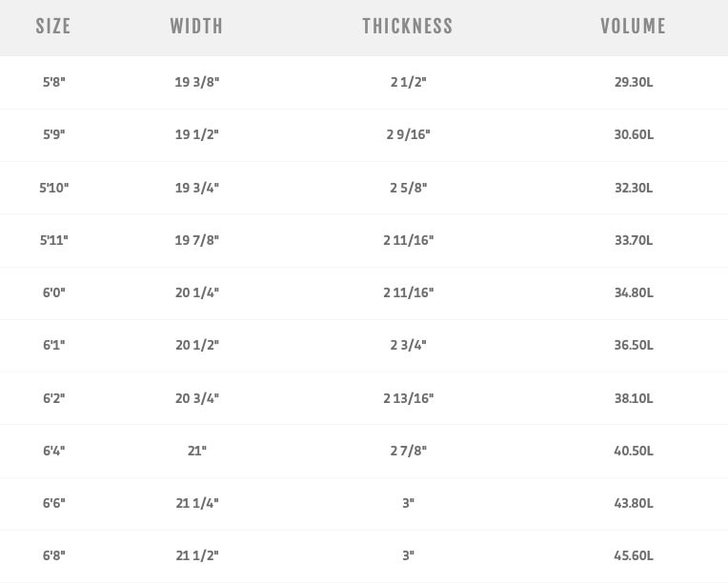Image resolution: width=728 pixels, height=584 pixels.
Task: Click the THICKNESS column header
Action: click(408, 27)
